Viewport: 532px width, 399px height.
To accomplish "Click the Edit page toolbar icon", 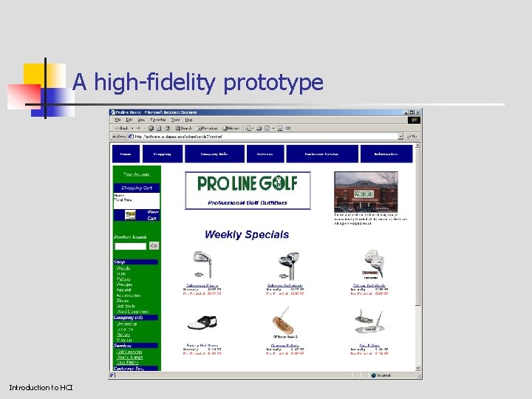I will tap(267, 129).
